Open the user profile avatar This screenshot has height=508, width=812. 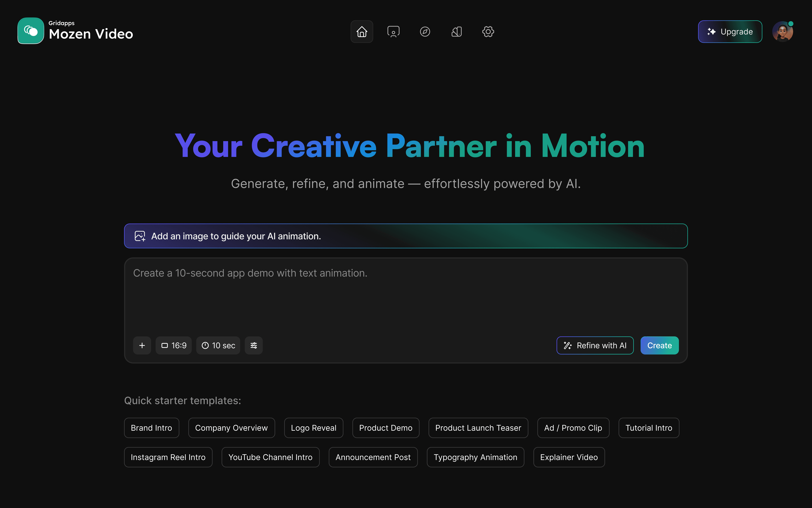coord(783,32)
